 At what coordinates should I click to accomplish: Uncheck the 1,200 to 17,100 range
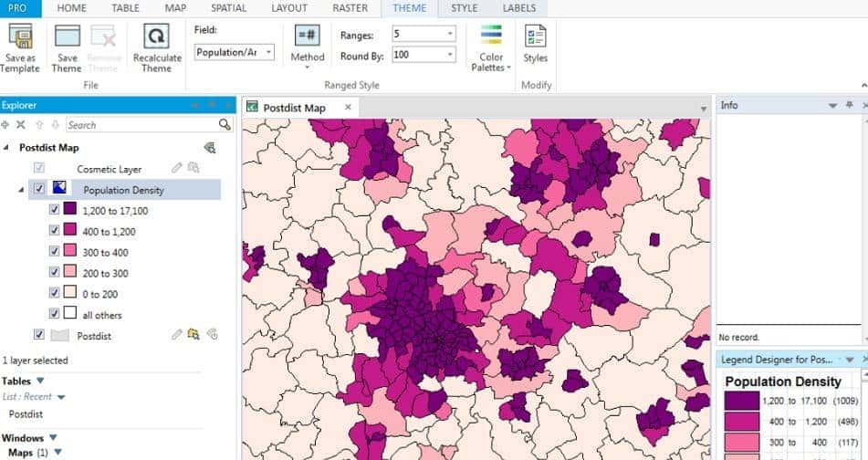53,210
